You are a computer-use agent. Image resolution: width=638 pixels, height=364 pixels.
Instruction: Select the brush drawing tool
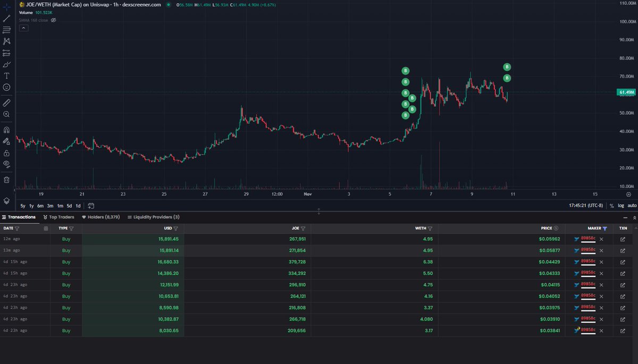coord(6,64)
